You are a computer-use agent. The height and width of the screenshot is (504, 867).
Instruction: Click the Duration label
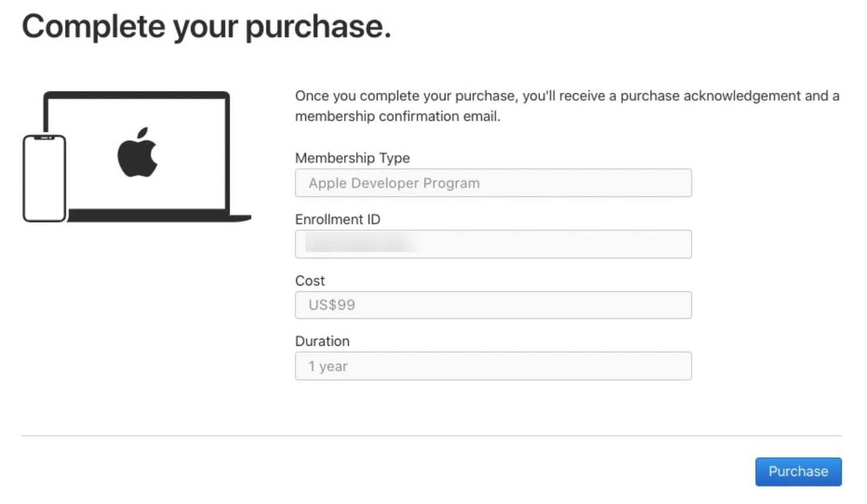click(322, 341)
